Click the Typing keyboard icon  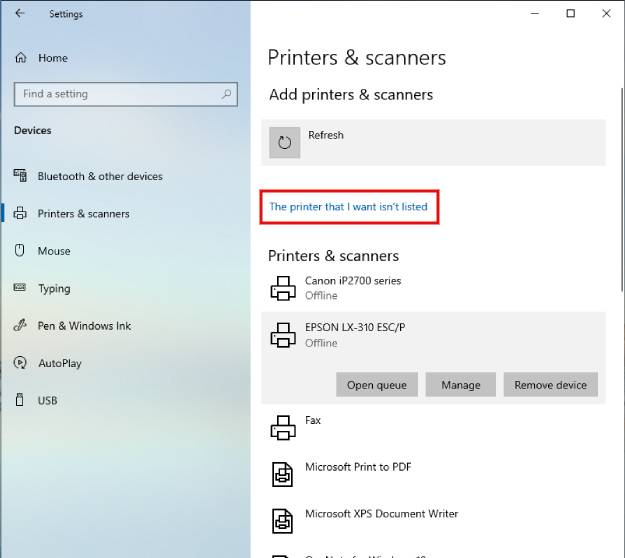(x=20, y=287)
